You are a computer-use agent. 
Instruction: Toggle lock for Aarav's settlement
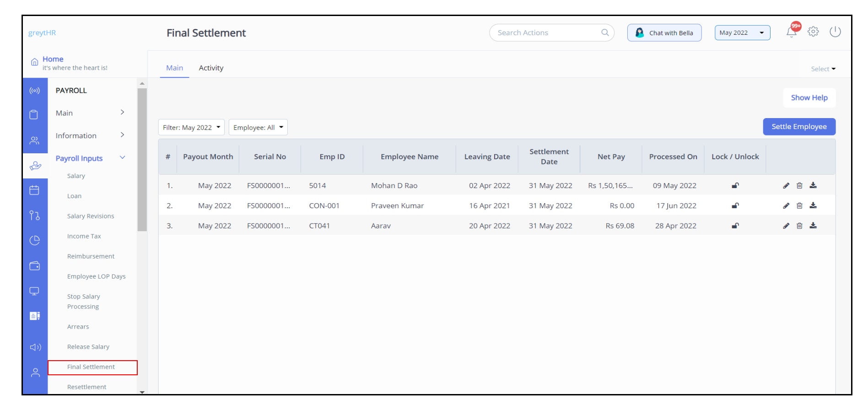tap(735, 226)
